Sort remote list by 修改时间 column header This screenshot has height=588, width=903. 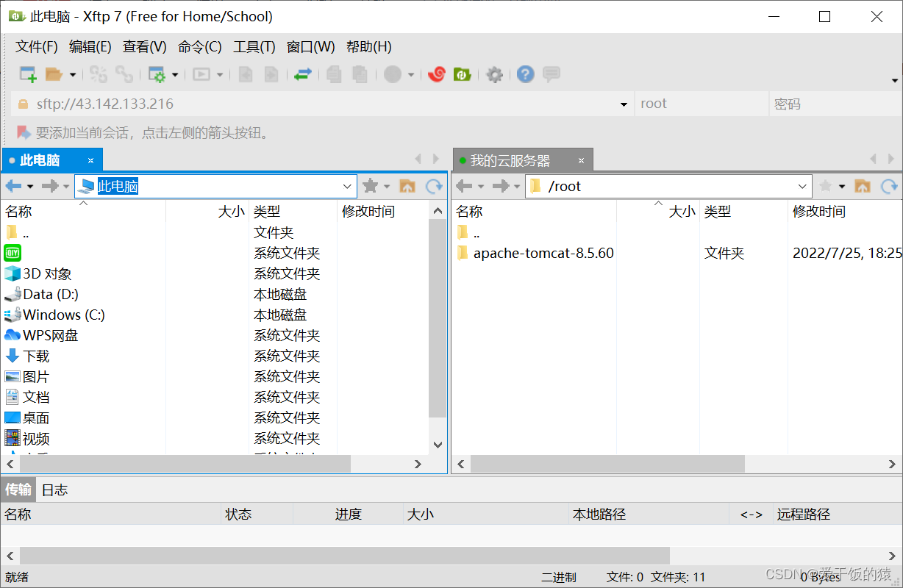click(846, 212)
